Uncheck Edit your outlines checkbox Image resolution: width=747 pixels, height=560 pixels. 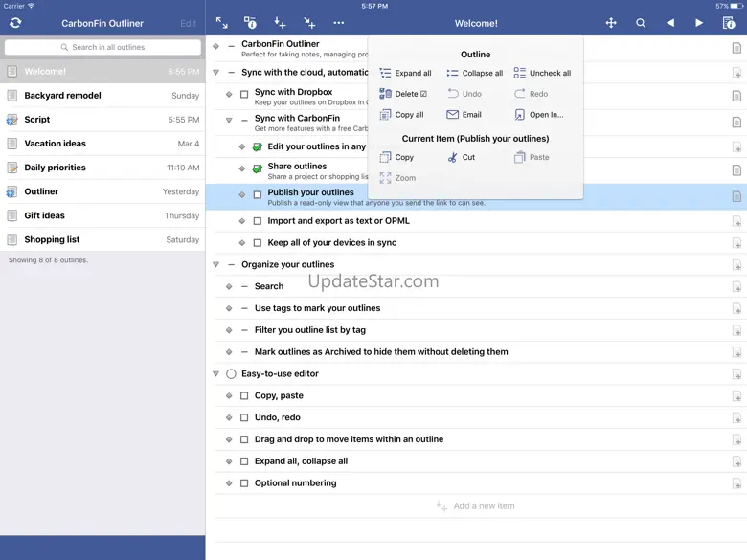pos(258,146)
